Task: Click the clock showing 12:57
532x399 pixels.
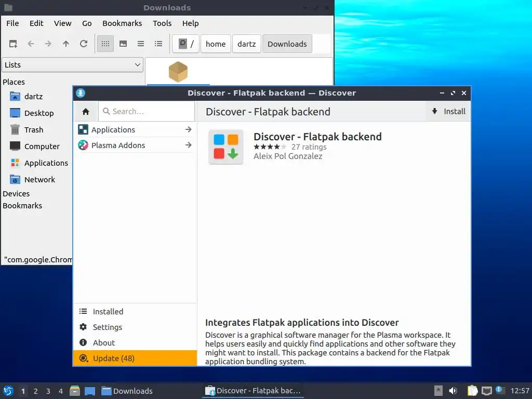Action: (x=520, y=391)
